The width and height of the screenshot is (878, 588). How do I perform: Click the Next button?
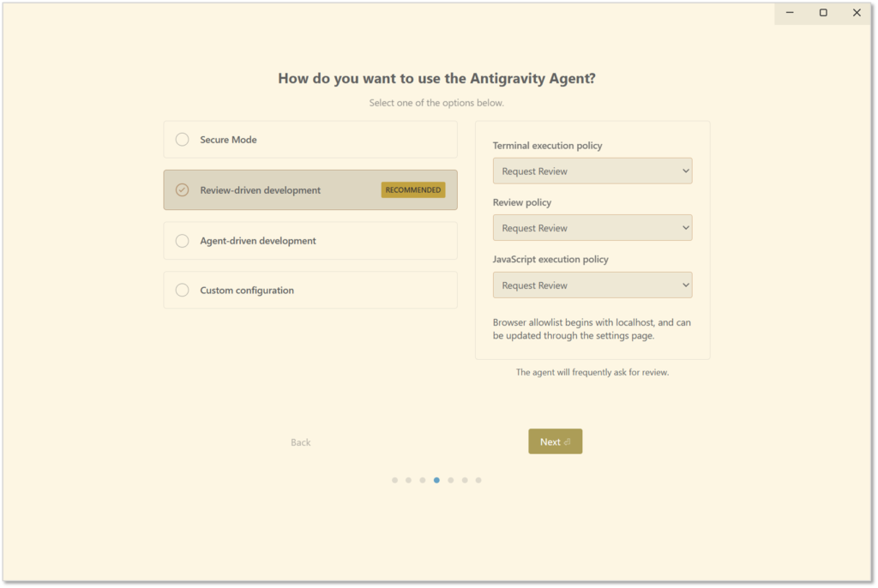point(555,442)
